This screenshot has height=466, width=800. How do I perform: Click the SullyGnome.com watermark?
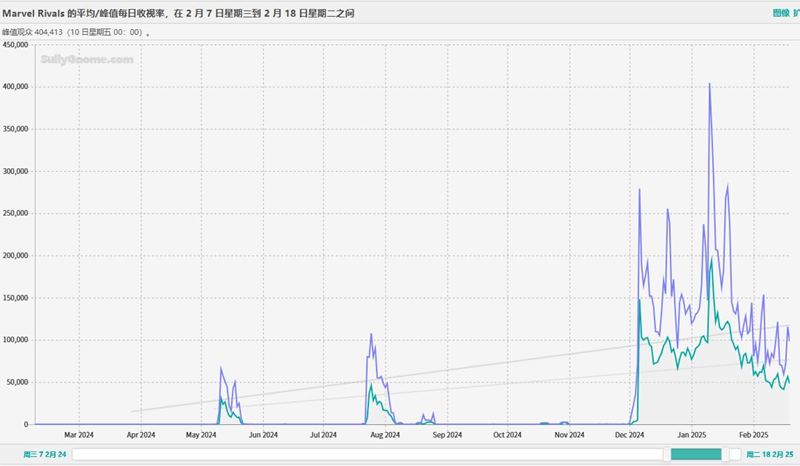pos(87,60)
